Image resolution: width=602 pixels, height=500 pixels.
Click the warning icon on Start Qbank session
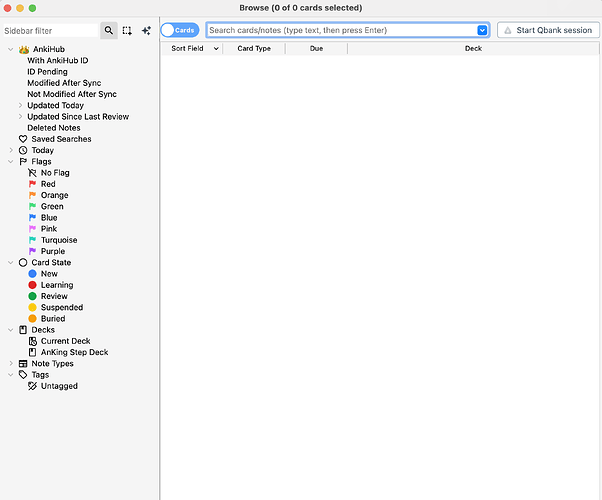pos(508,30)
